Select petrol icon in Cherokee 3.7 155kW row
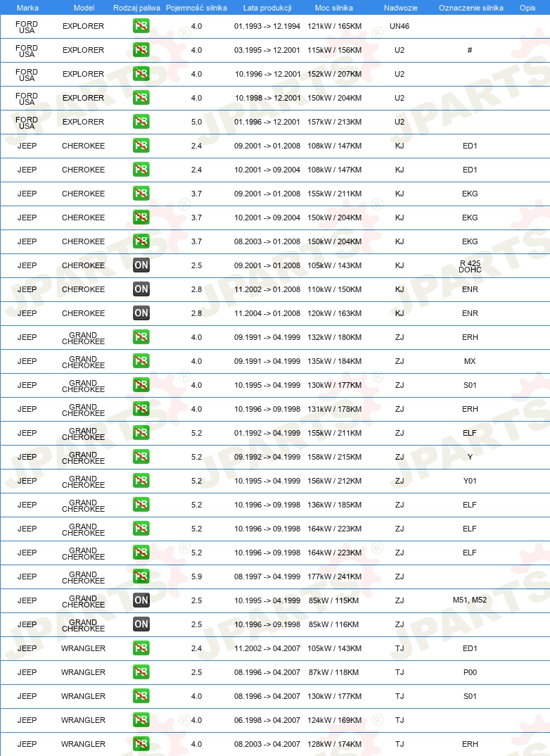This screenshot has width=550, height=756. tap(141, 194)
